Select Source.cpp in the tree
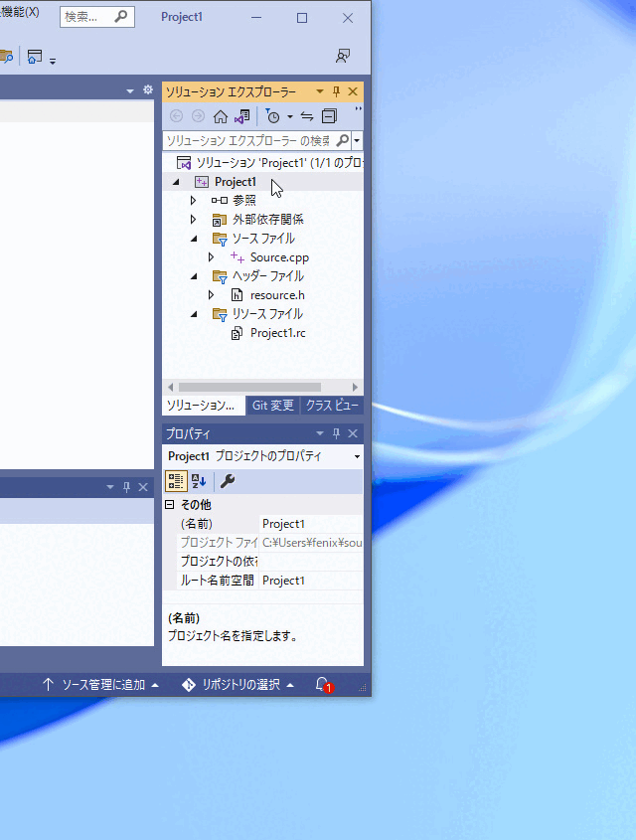The image size is (636, 840). (x=279, y=257)
